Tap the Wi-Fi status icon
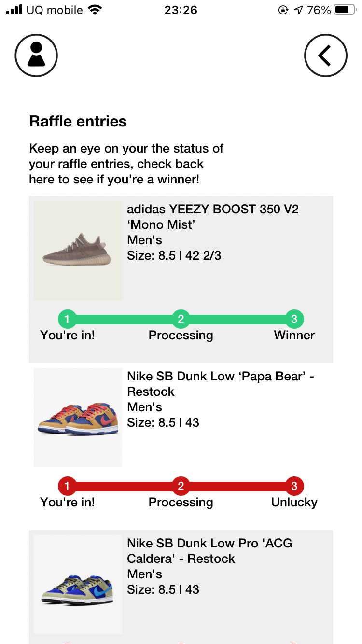The height and width of the screenshot is (644, 362). point(96,10)
